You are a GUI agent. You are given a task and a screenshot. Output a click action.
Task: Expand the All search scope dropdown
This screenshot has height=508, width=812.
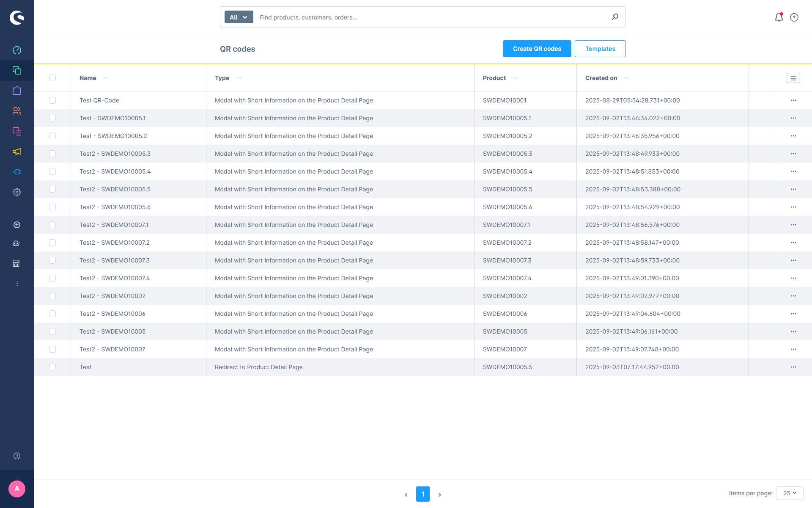[x=239, y=17]
